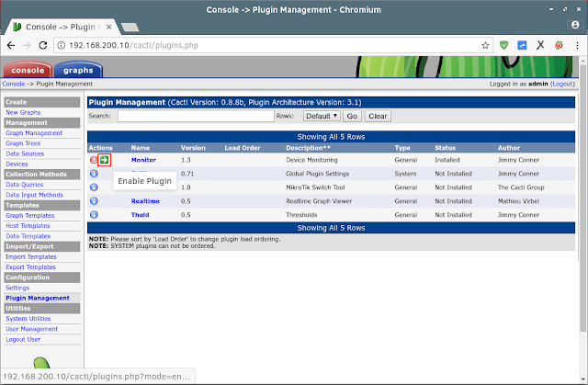The image size is (588, 385).
Task: Open Settings in sidebar
Action: click(17, 288)
